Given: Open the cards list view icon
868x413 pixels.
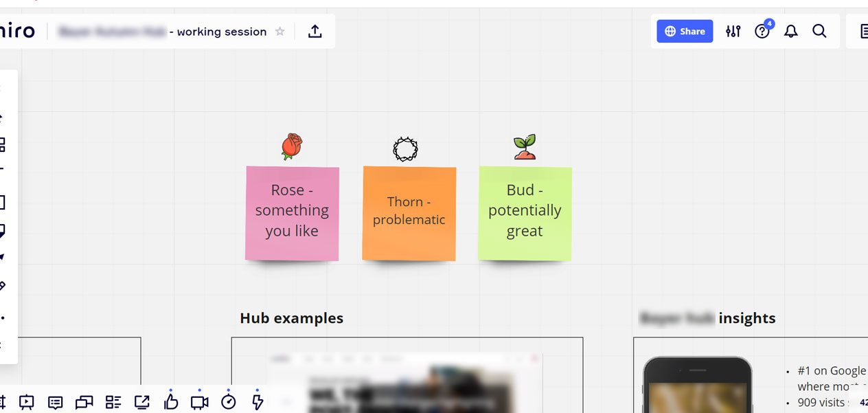Looking at the screenshot, I should tap(113, 403).
